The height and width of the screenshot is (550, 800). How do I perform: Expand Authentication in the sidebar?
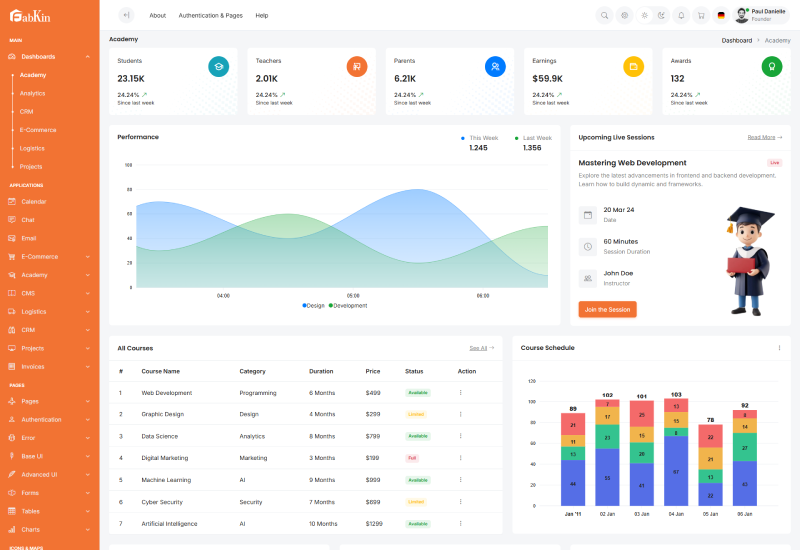tap(50, 419)
